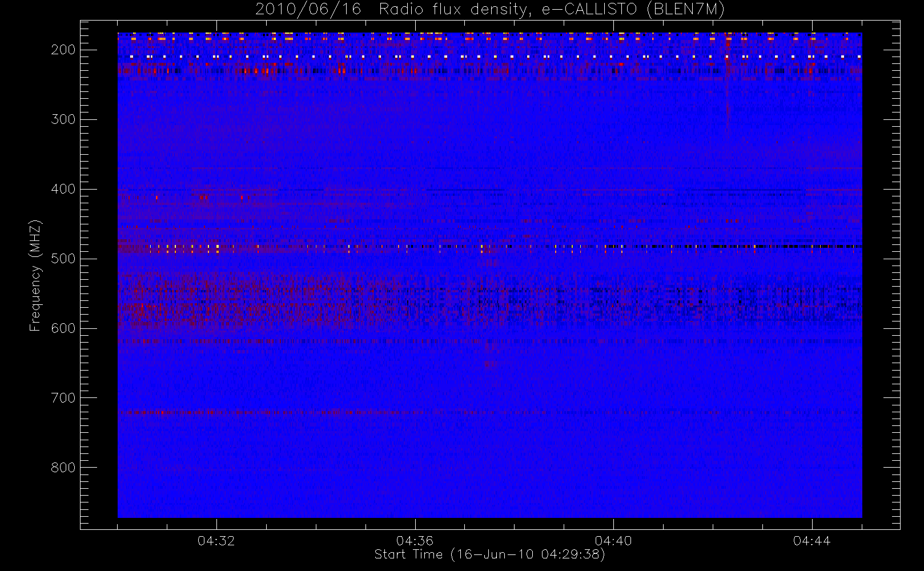Click the plot title with date 2010/06/16

coord(490,10)
